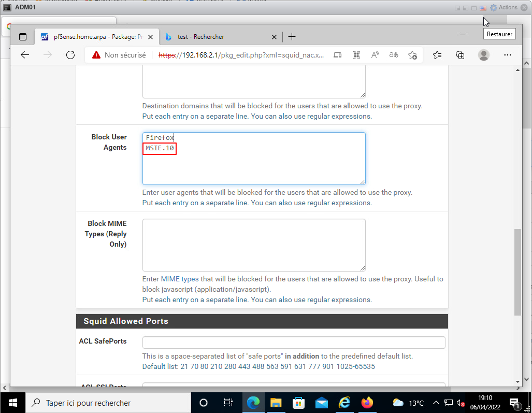Click the Block MIME Types textarea
532x413 pixels.
coord(254,245)
